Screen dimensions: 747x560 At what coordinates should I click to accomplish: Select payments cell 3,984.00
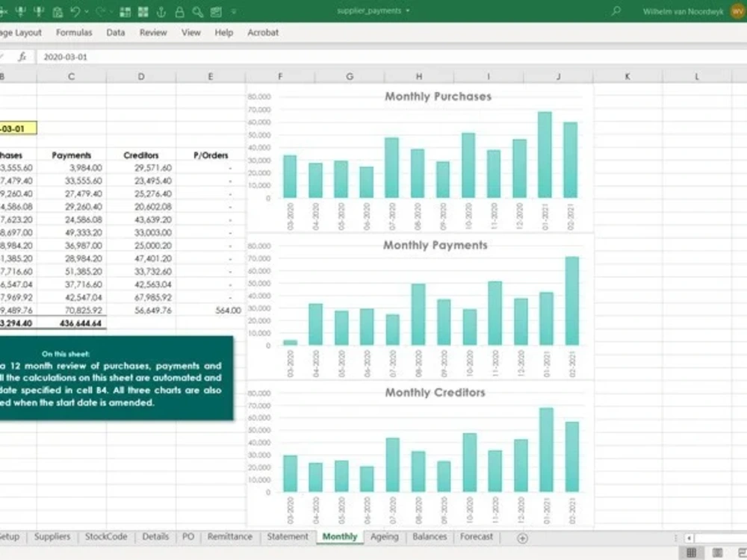72,168
